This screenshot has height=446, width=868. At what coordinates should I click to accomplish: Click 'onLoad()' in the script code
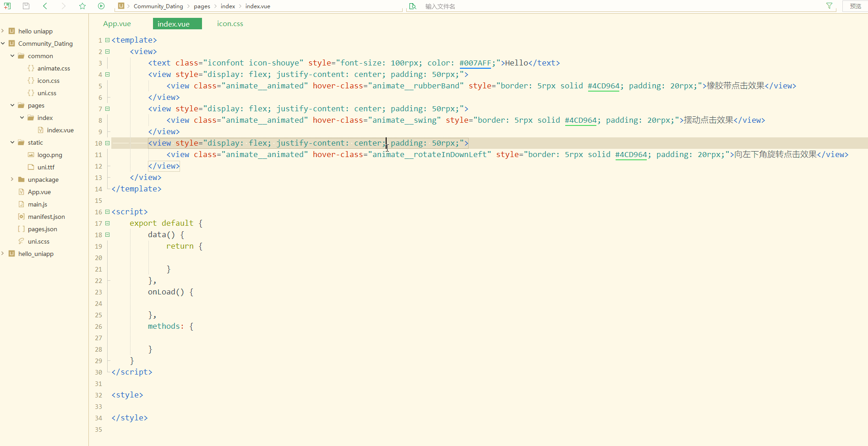click(166, 292)
